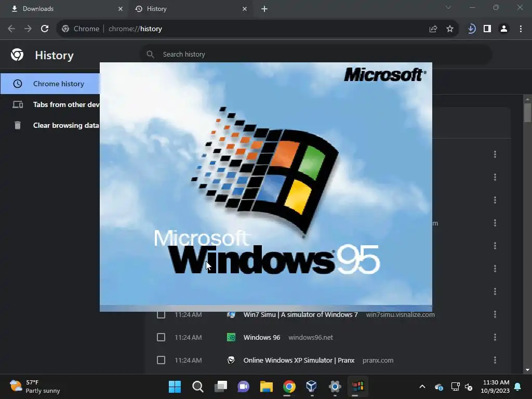Open the VirtualBox cube taskbar icon

(x=312, y=387)
